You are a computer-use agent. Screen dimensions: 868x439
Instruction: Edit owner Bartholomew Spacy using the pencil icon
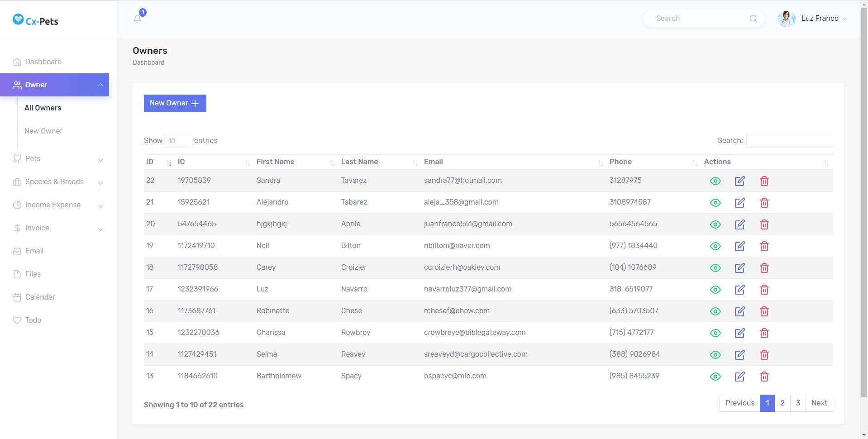[739, 377]
